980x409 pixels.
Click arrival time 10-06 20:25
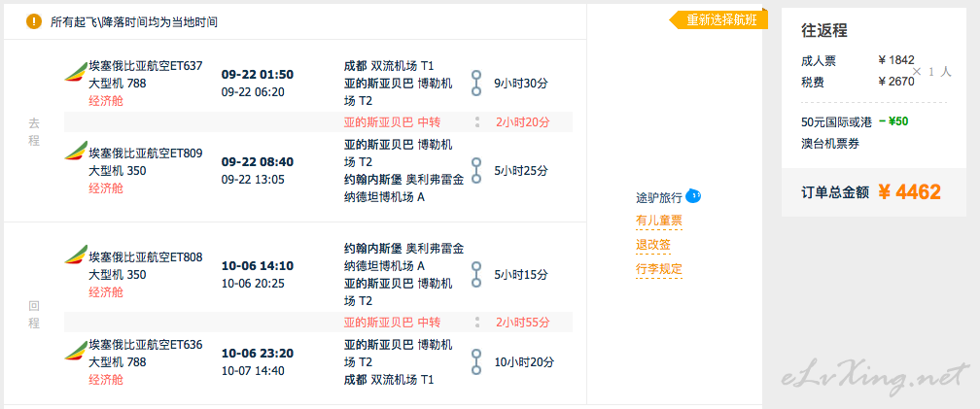click(253, 284)
